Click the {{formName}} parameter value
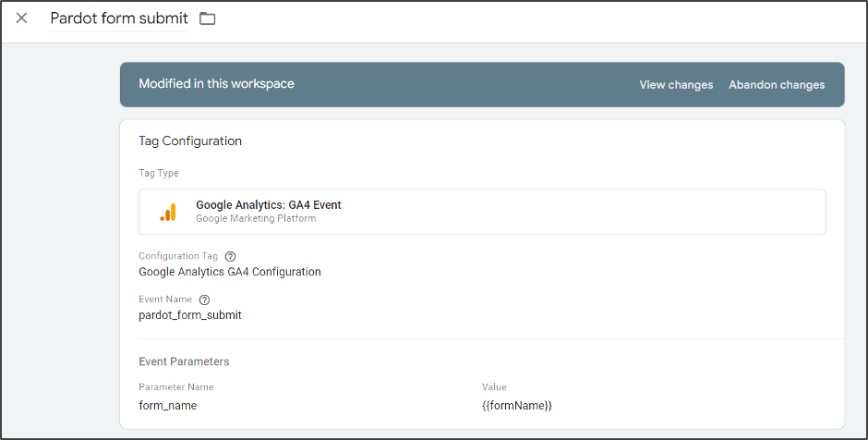The width and height of the screenshot is (868, 440). click(x=517, y=406)
